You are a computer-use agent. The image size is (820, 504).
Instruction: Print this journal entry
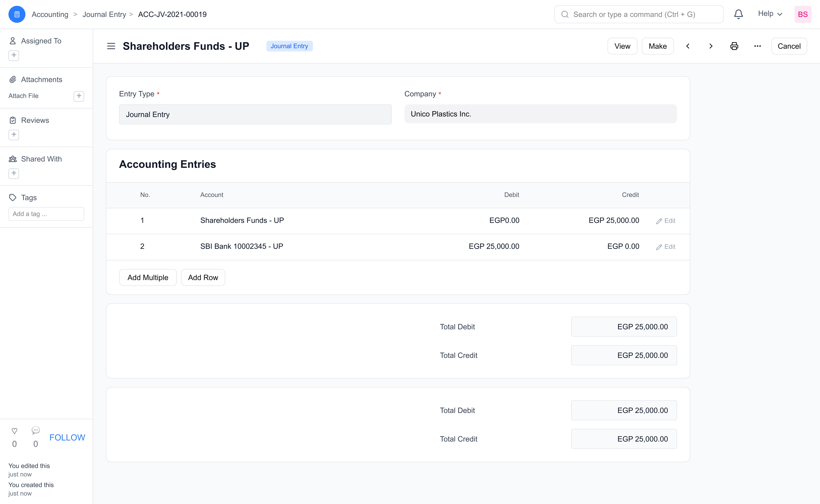point(734,46)
